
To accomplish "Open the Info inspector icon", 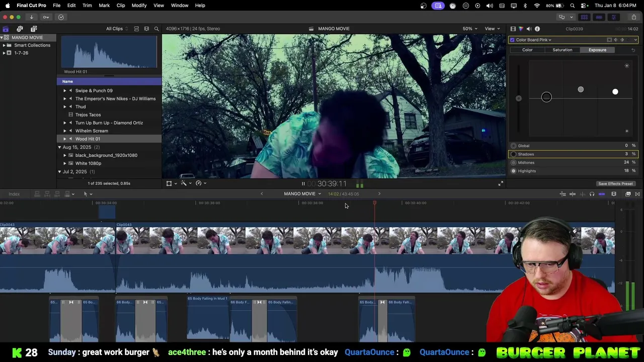I will point(537,29).
